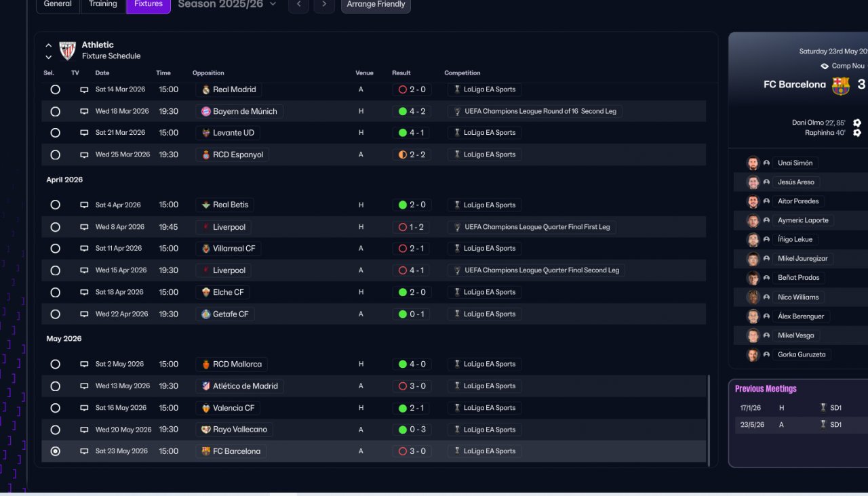Click the FC Barcelona crest in match panel
Screen dimensions: 868x496
tap(840, 85)
